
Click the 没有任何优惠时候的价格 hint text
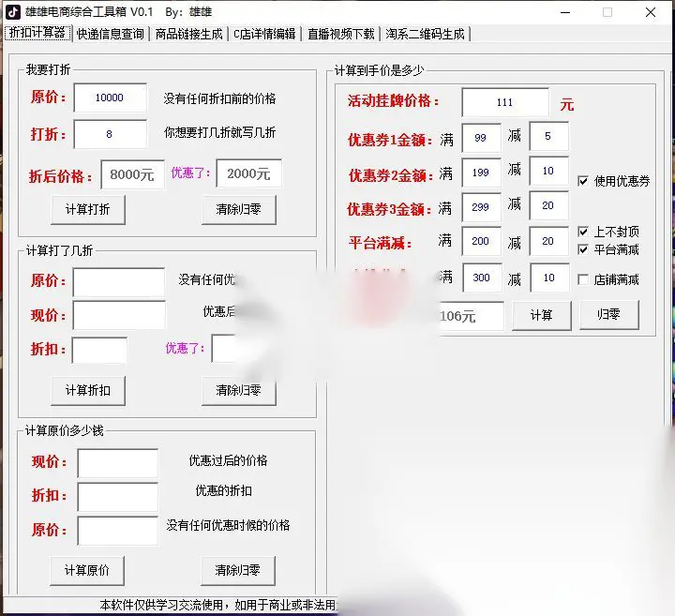click(x=228, y=525)
